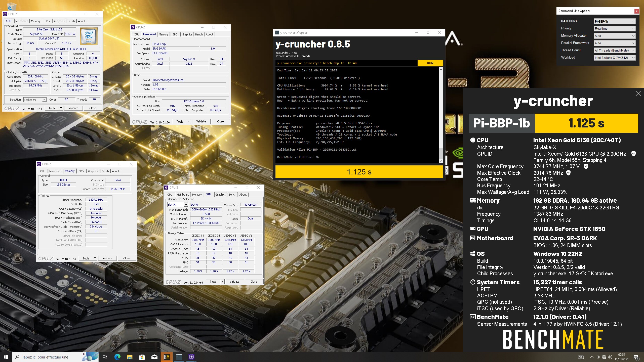
Task: Open the Thread Count dropdown
Action: 615,51
